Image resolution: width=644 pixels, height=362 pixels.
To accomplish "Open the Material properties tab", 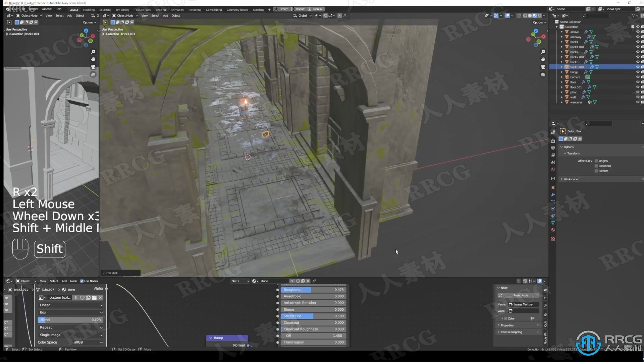I will [x=553, y=230].
